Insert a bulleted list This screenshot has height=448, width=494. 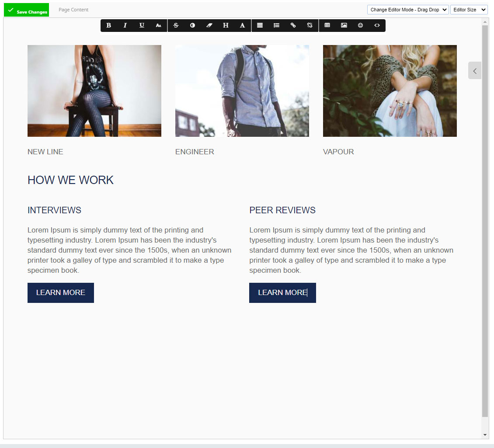pyautogui.click(x=277, y=25)
